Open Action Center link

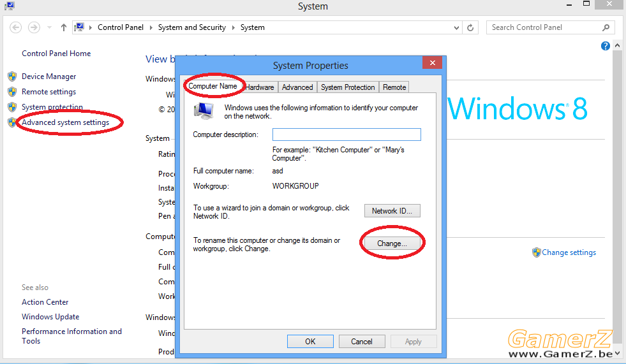coord(45,302)
